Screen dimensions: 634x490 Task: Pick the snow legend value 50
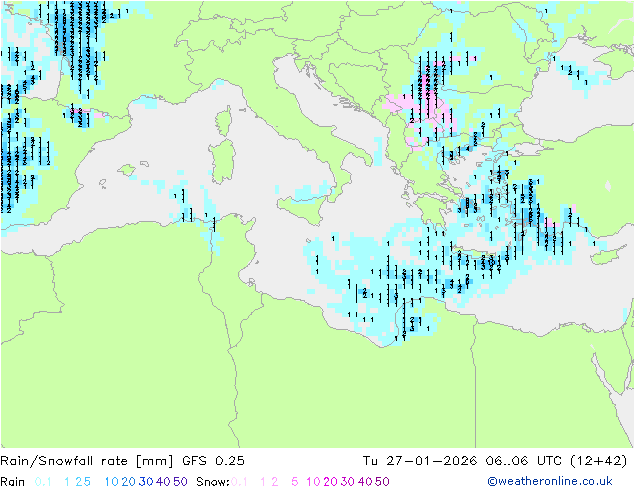point(383,482)
